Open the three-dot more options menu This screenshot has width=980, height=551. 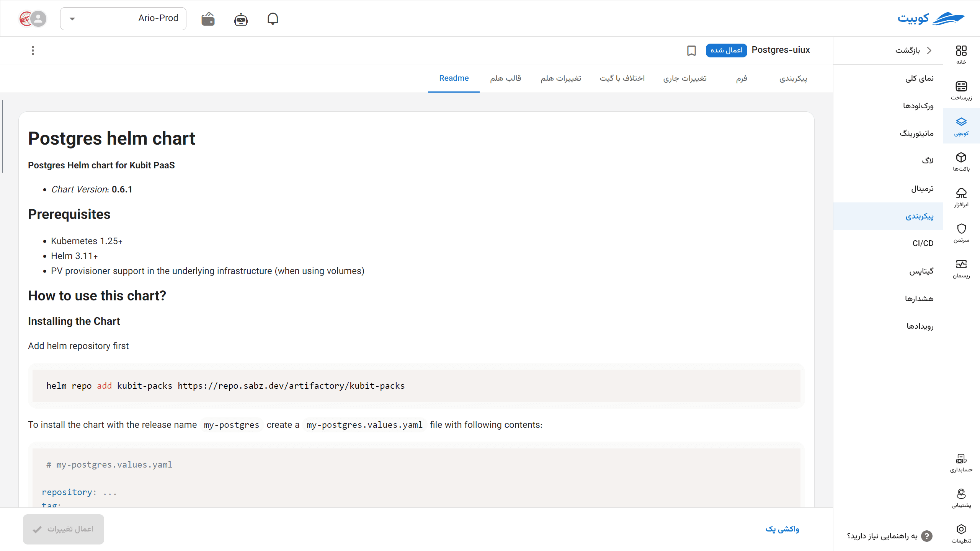33,51
